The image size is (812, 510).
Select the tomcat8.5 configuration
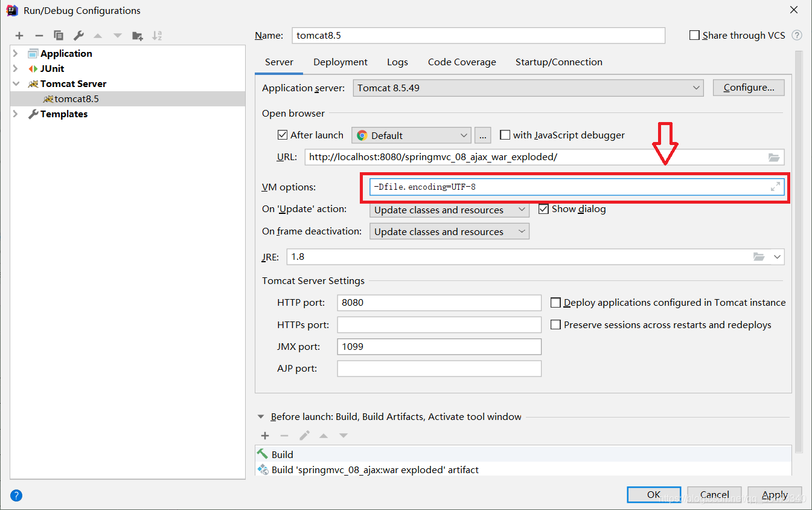coord(128,99)
